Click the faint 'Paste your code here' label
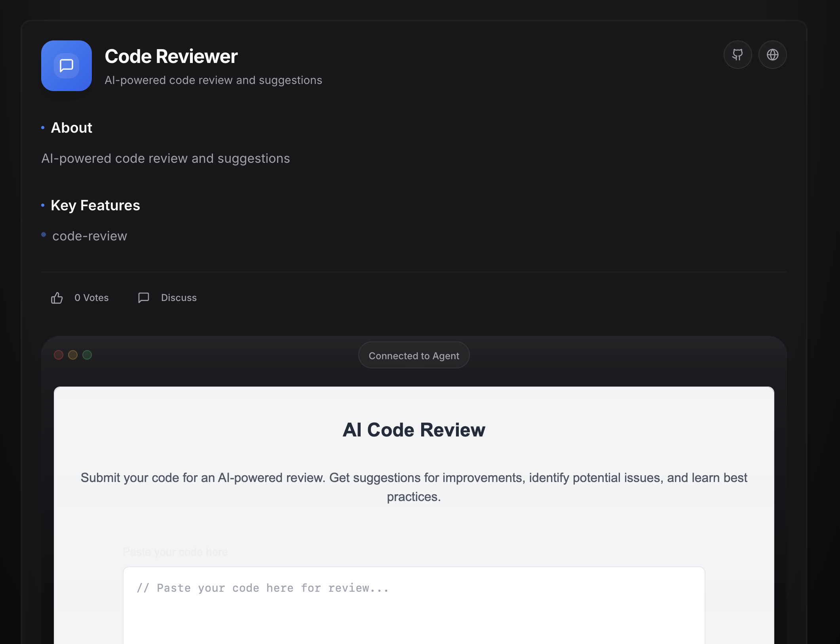The image size is (840, 644). (175, 552)
